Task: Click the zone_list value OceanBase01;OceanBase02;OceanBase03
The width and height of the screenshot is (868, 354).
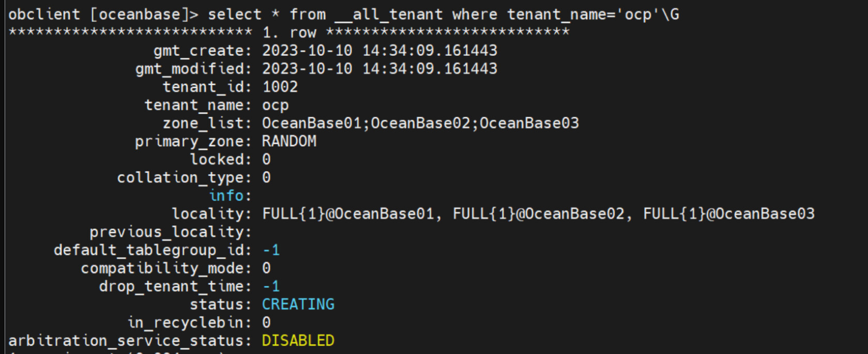Action: point(420,123)
